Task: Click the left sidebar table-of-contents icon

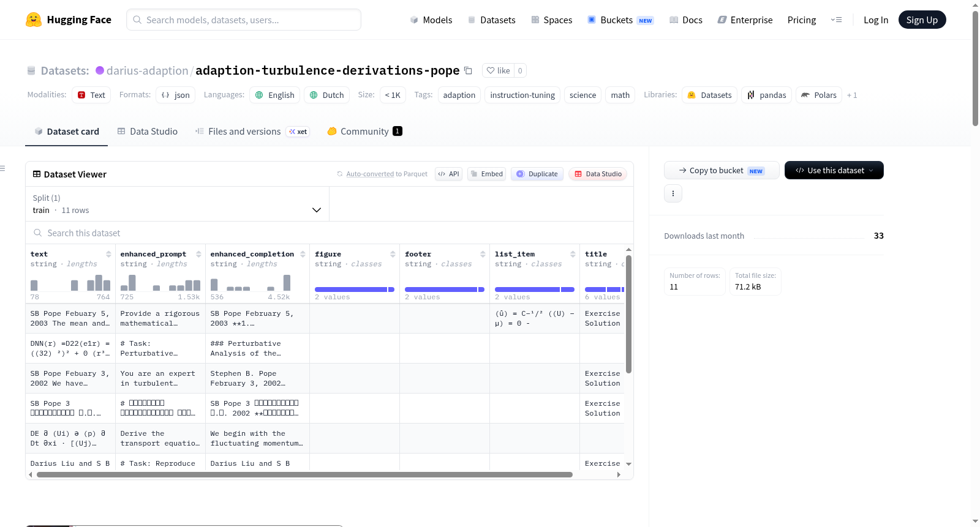Action: [x=2, y=168]
